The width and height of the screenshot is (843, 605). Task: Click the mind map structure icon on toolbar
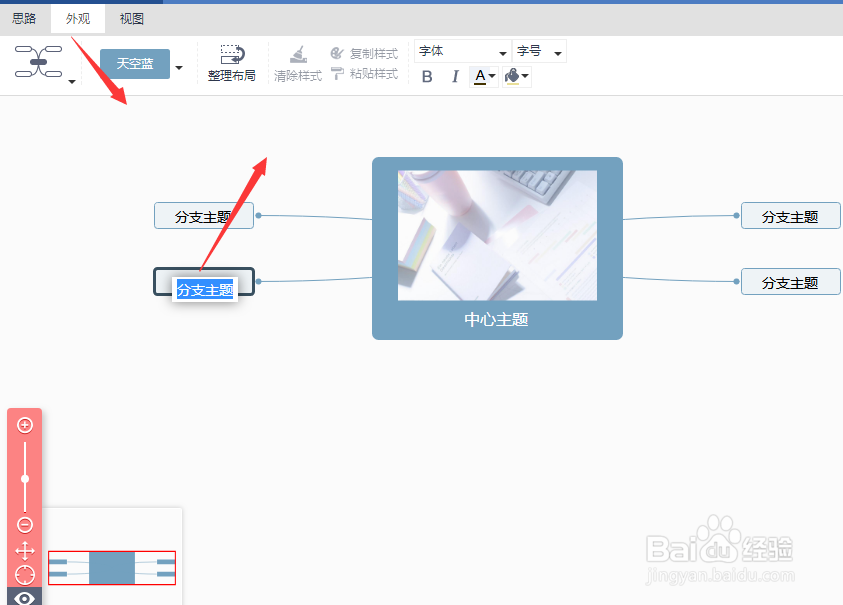[36, 62]
